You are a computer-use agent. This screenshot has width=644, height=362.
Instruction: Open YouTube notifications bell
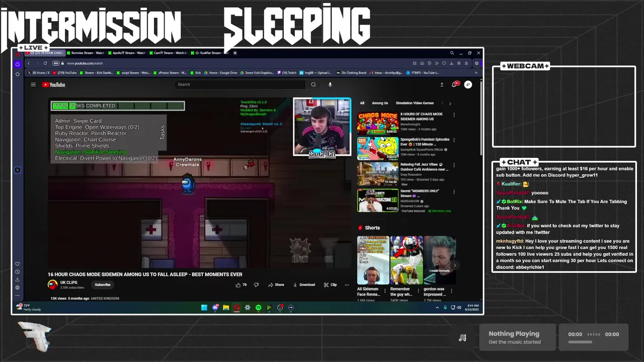[454, 84]
